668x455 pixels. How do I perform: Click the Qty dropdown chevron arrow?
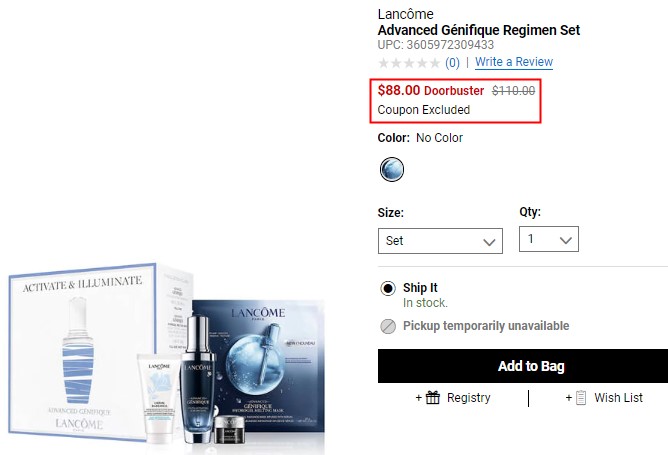point(565,240)
